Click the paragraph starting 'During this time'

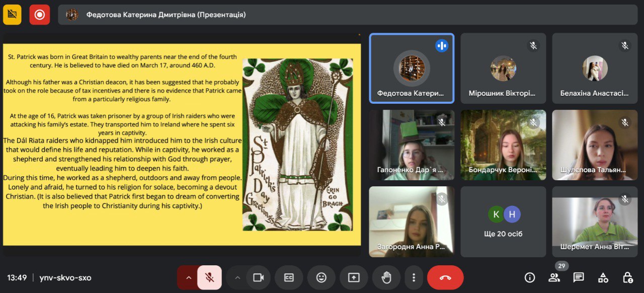pos(123,192)
